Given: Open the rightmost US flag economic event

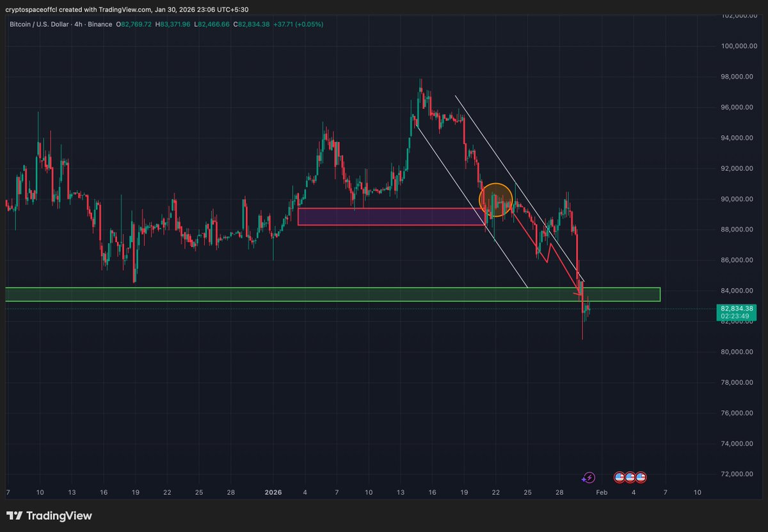Looking at the screenshot, I should pos(641,477).
